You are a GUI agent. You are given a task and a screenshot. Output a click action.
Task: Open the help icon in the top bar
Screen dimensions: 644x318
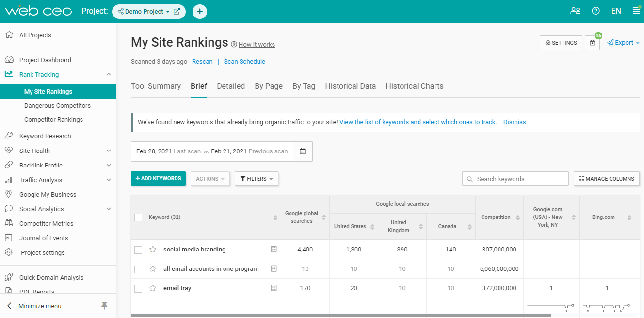tap(596, 10)
